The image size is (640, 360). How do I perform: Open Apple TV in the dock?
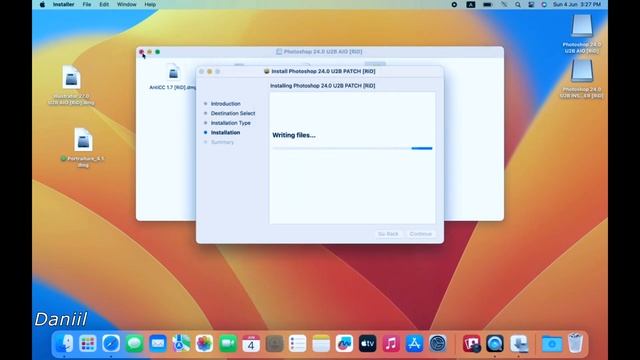tap(367, 343)
